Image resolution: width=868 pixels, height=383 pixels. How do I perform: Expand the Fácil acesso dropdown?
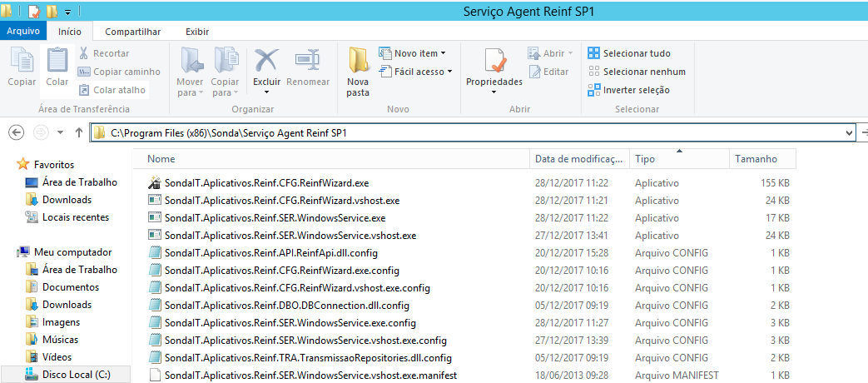coord(416,72)
